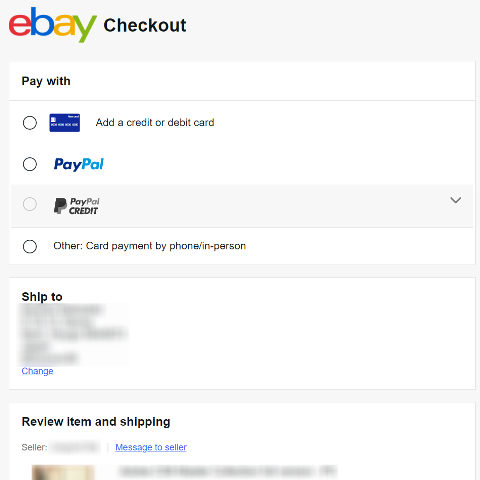Click the eBay logo
The image size is (480, 480).
(x=53, y=25)
